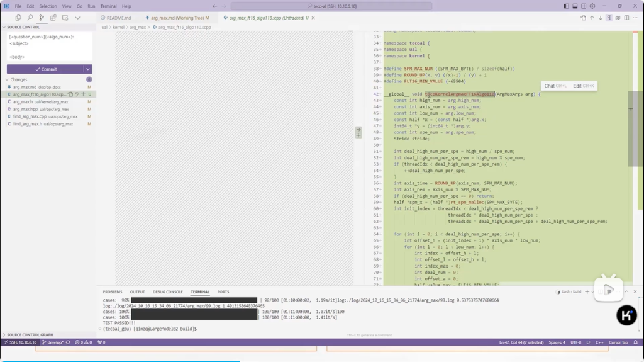The width and height of the screenshot is (644, 362).
Task: Click the commit message input box
Action: click(x=49, y=45)
